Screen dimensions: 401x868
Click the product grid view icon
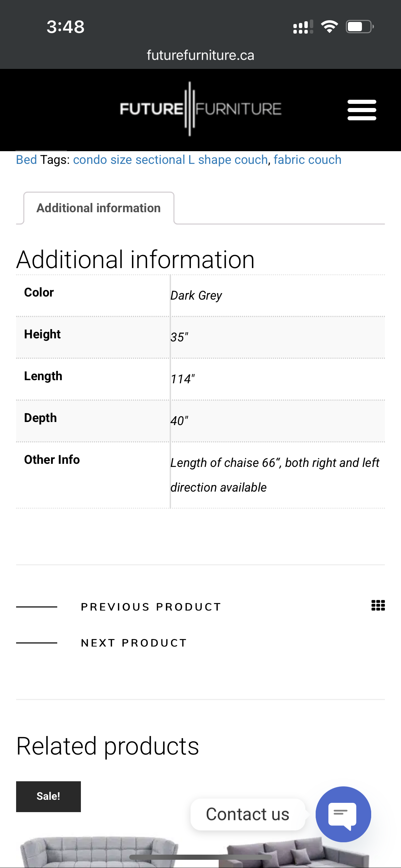click(378, 605)
